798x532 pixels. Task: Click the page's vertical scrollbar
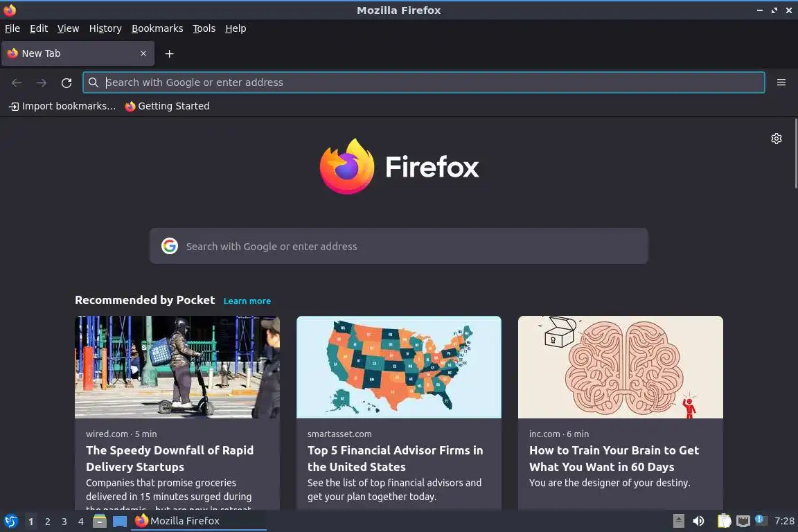(795, 154)
